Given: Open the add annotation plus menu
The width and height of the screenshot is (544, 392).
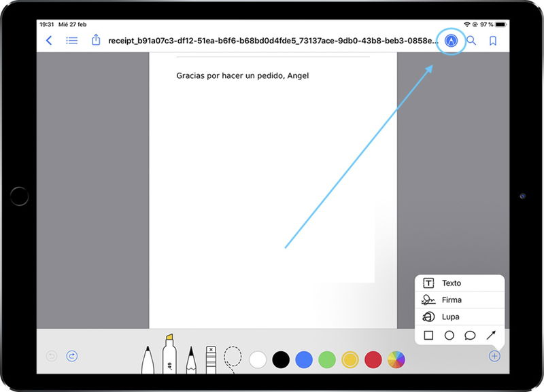Looking at the screenshot, I should click(494, 356).
